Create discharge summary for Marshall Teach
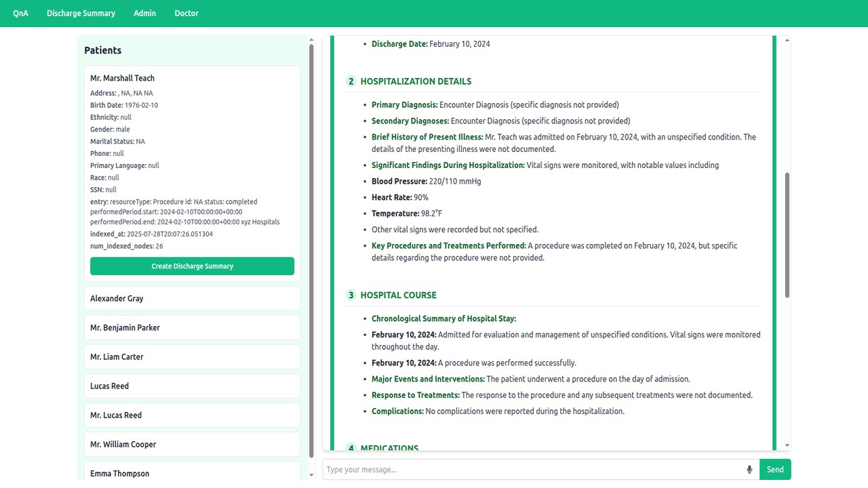This screenshot has height=488, width=868. tap(192, 266)
